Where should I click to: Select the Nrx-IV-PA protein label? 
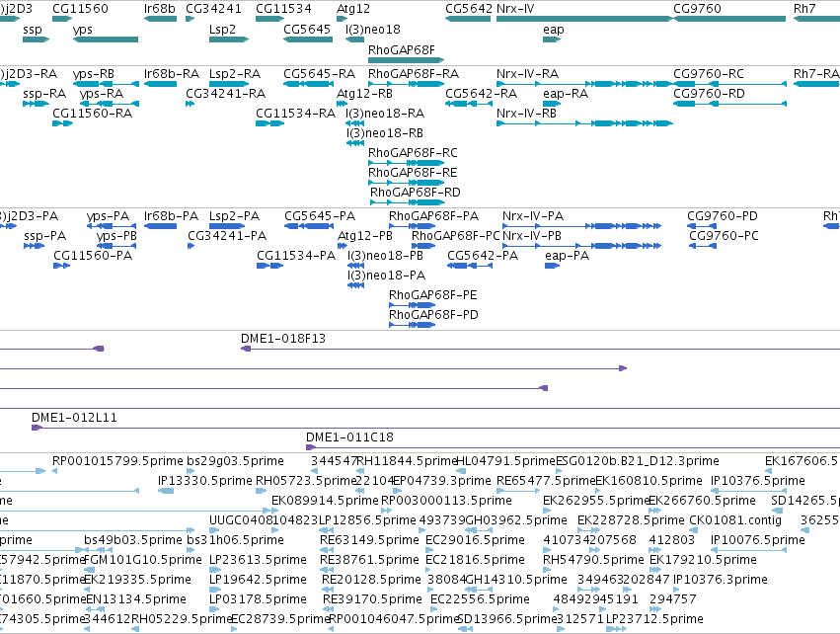tap(533, 216)
